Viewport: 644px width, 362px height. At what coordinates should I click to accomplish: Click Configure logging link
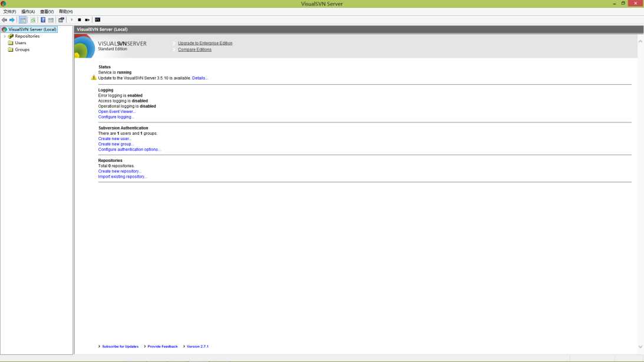tap(116, 117)
